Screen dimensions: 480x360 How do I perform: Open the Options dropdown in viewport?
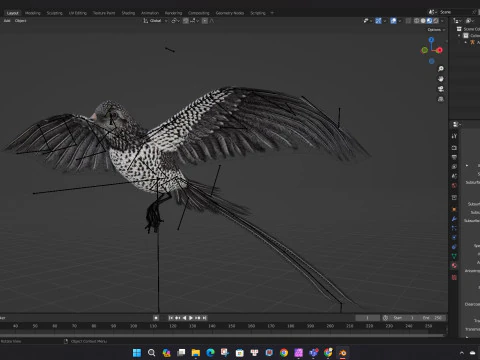point(436,30)
